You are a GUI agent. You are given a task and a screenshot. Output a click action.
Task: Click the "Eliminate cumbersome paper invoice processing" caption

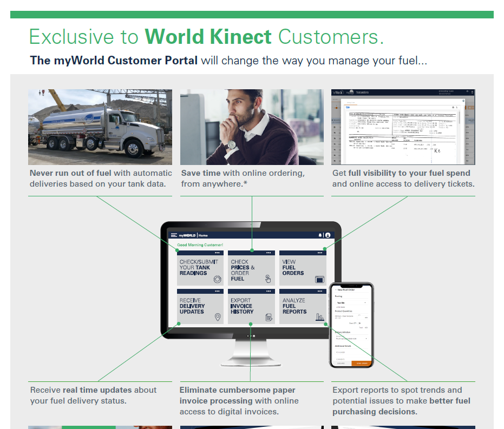(239, 401)
